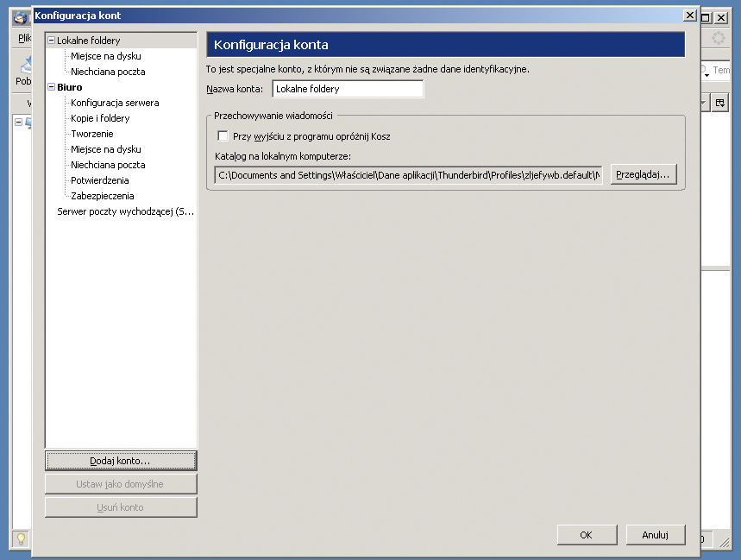Image resolution: width=741 pixels, height=560 pixels.
Task: Click the activity throbber icon at top right
Action: click(718, 38)
